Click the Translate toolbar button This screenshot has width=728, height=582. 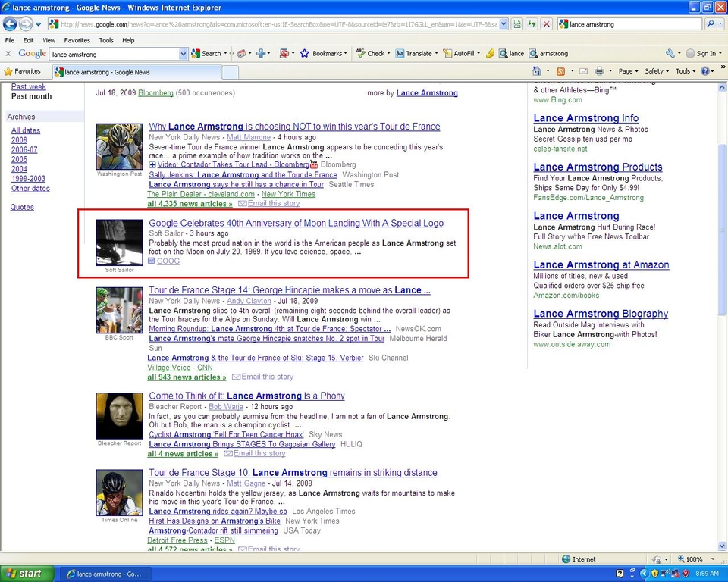tap(414, 53)
